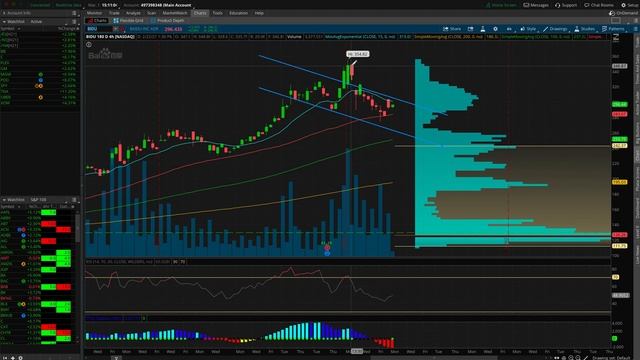This screenshot has height=360, width=640.
Task: Sort upper watchlist by Symbol column
Action: pos(8,29)
